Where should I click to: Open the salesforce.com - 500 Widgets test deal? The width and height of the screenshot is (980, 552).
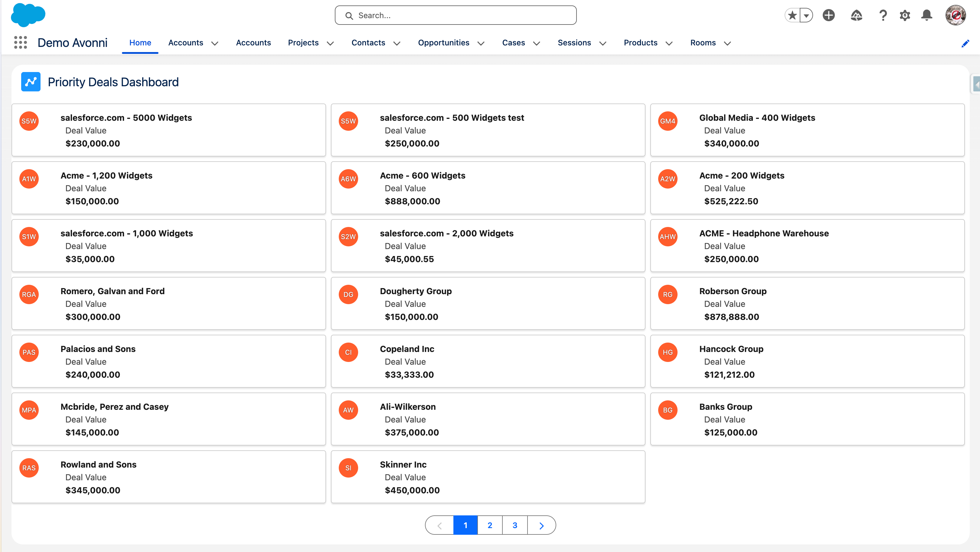click(452, 118)
